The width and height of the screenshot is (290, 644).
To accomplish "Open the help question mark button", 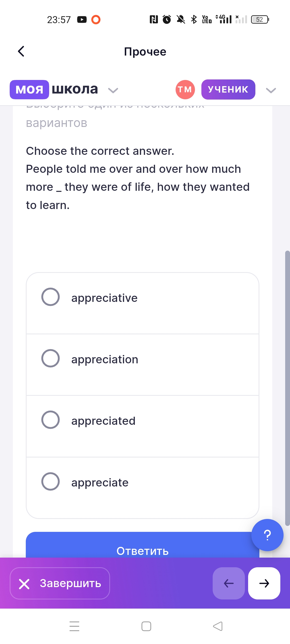I will coord(267,535).
